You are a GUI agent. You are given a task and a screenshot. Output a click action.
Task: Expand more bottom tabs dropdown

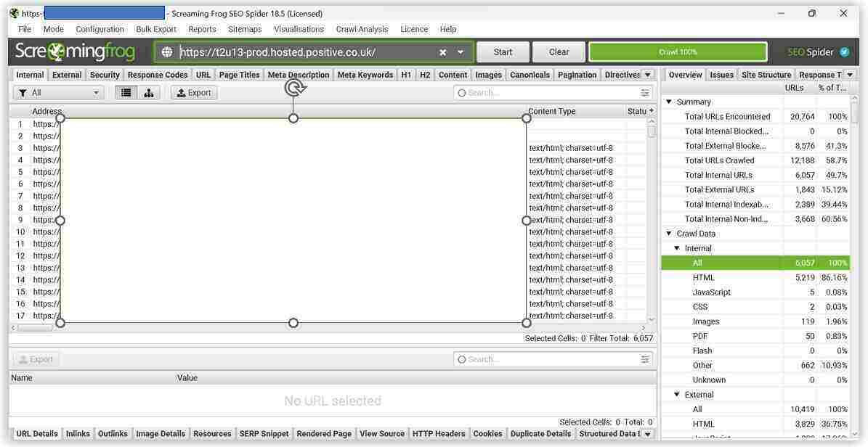tap(647, 434)
